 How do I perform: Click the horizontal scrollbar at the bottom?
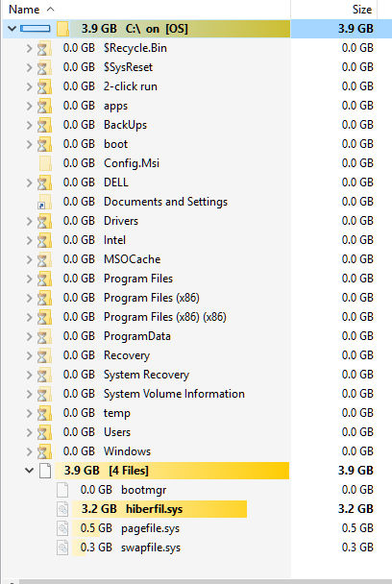click(205, 581)
